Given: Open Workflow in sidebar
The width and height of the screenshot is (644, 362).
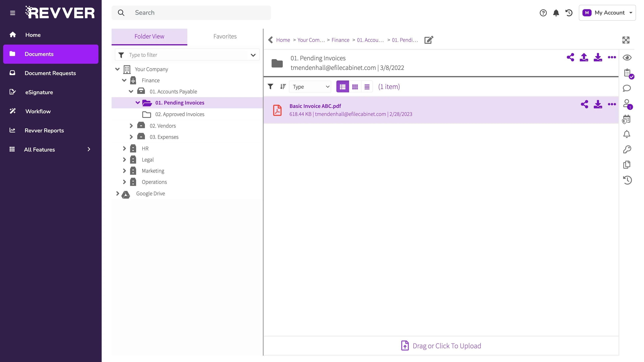Looking at the screenshot, I should click(x=51, y=112).
